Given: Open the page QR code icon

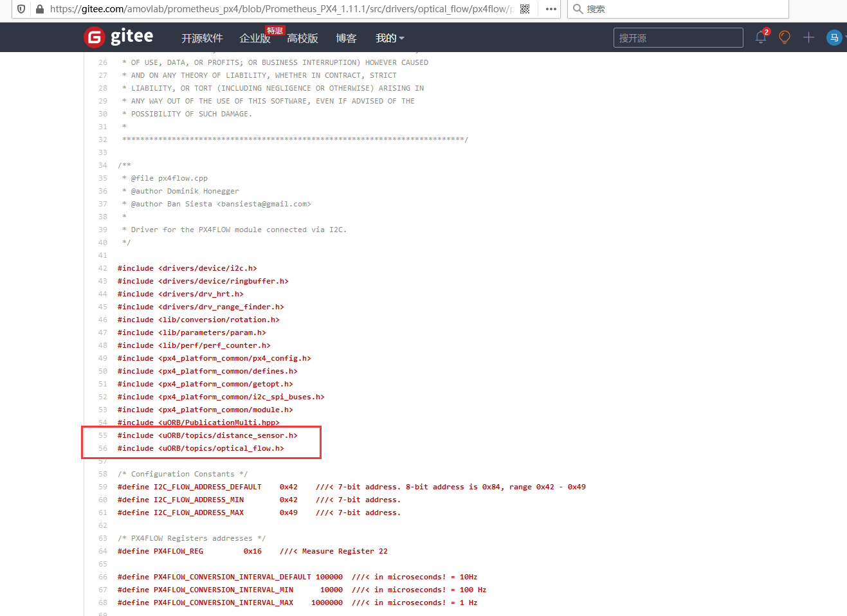Looking at the screenshot, I should [x=524, y=9].
